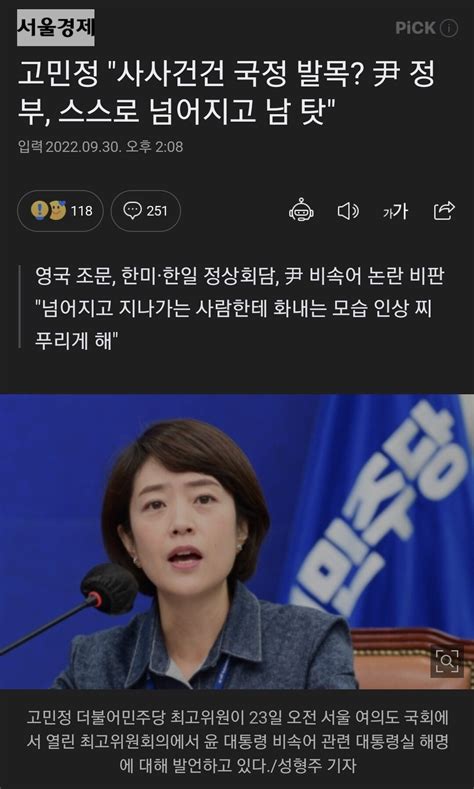Select the 입력 2022.09.30 timestamp text
Viewport: 474px width, 789px height.
click(100, 147)
